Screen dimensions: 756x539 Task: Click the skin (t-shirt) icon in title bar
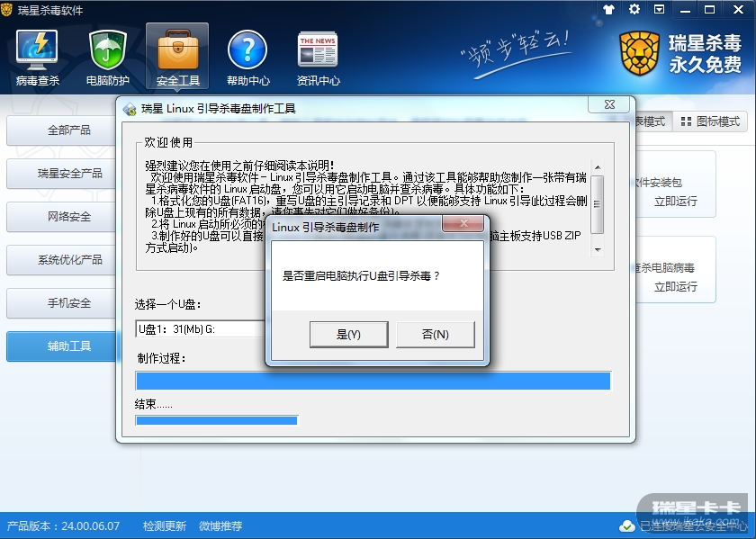(x=608, y=10)
